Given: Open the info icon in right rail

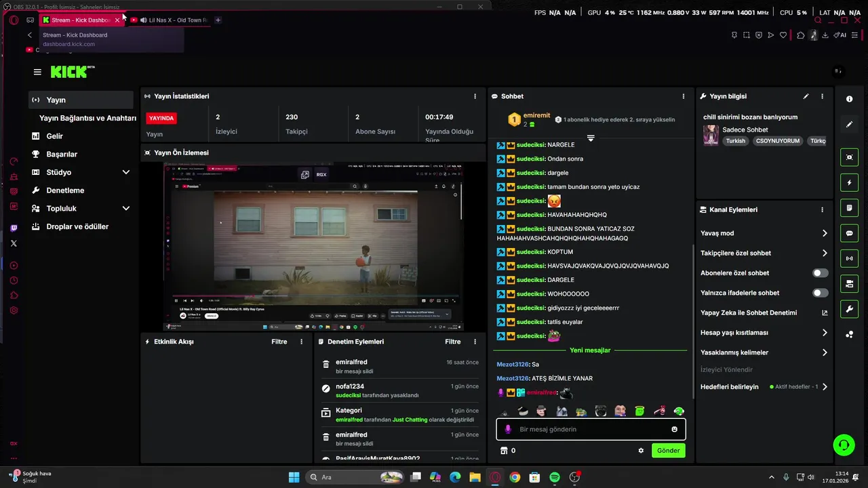Looking at the screenshot, I should [x=849, y=99].
